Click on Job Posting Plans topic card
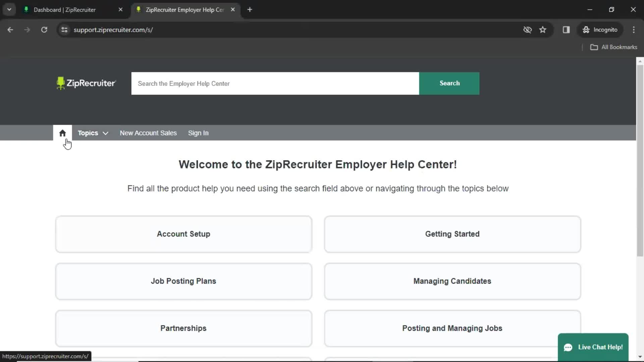The width and height of the screenshot is (644, 362). [x=183, y=281]
